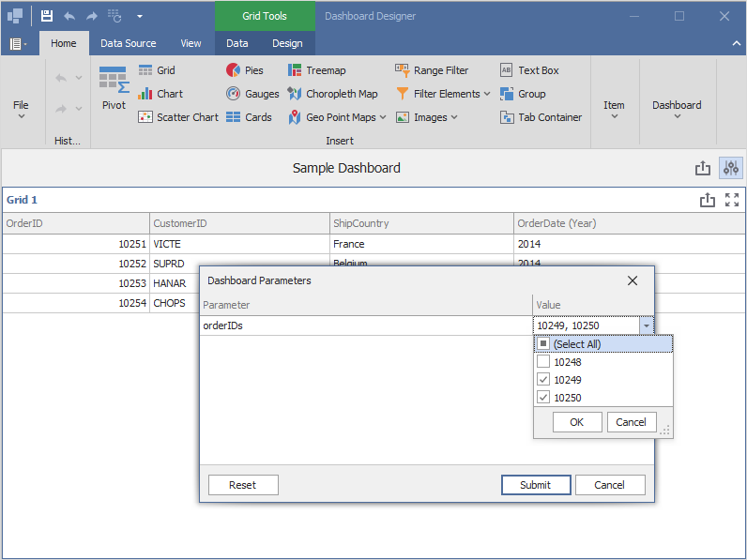Insert a Grid item
The height and width of the screenshot is (560, 747).
[x=157, y=70]
